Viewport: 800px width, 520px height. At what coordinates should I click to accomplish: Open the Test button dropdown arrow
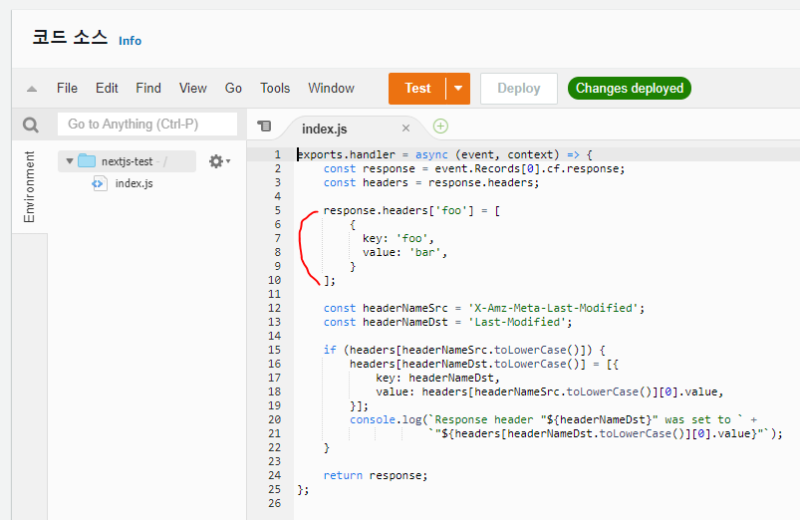click(458, 88)
